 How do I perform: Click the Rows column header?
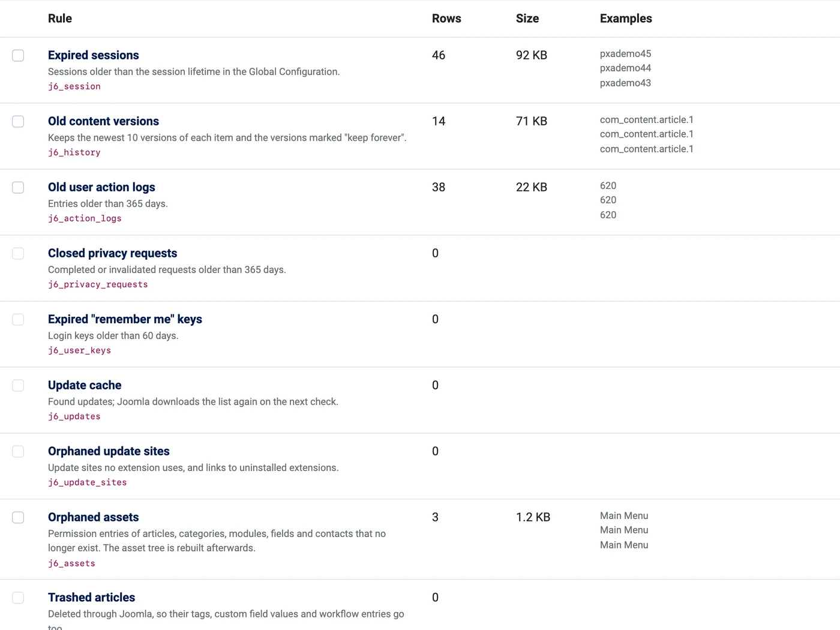[446, 19]
